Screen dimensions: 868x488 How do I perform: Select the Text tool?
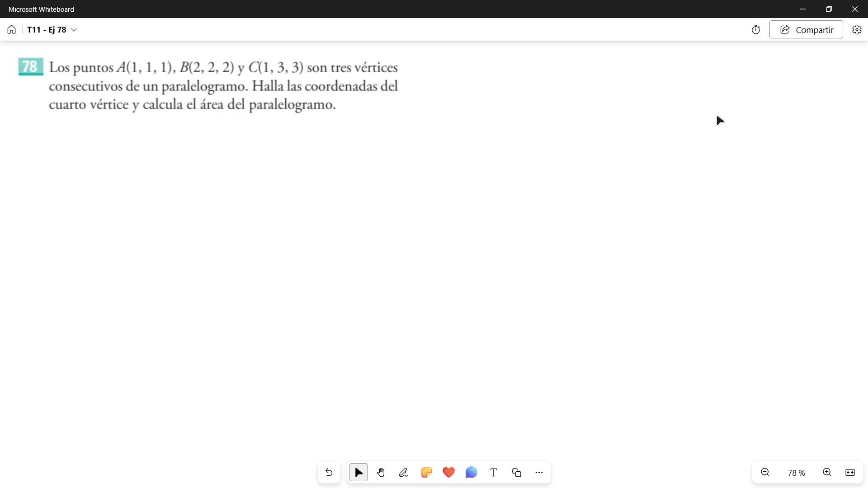(x=494, y=473)
